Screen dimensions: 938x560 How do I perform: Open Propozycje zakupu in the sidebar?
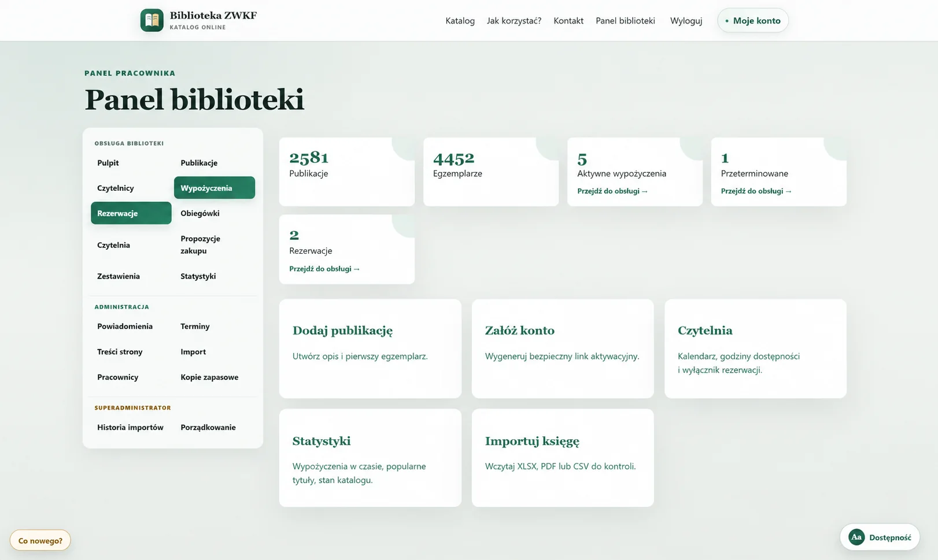pos(215,245)
